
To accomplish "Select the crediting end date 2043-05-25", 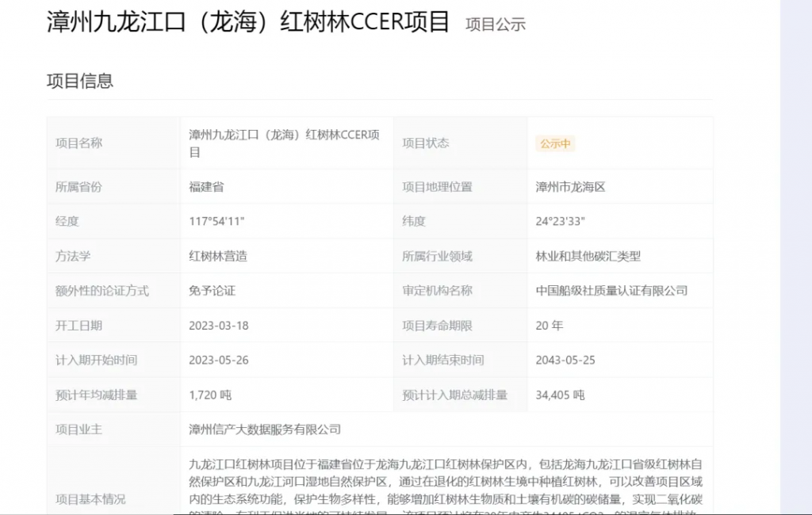I will (565, 360).
